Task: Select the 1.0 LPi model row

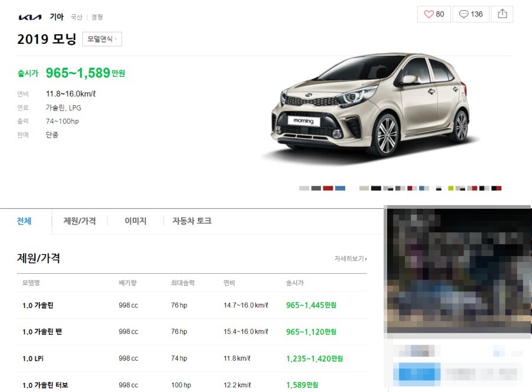Action: tap(192, 358)
